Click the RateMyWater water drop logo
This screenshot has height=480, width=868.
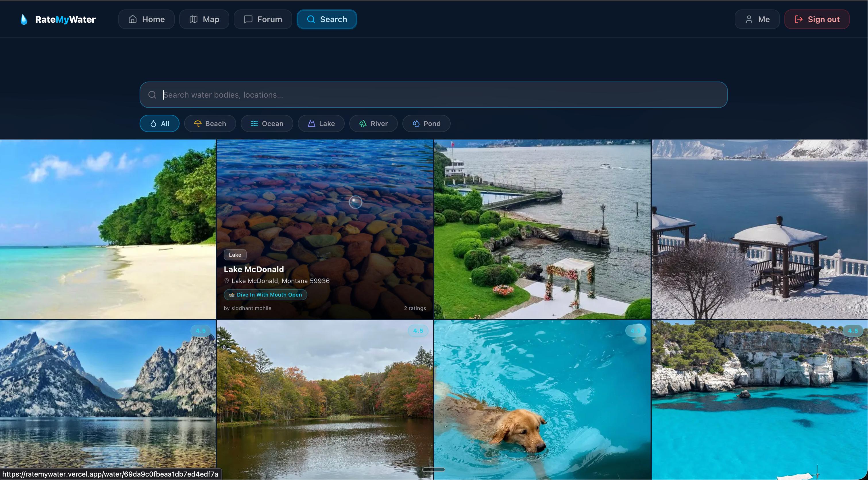click(24, 20)
